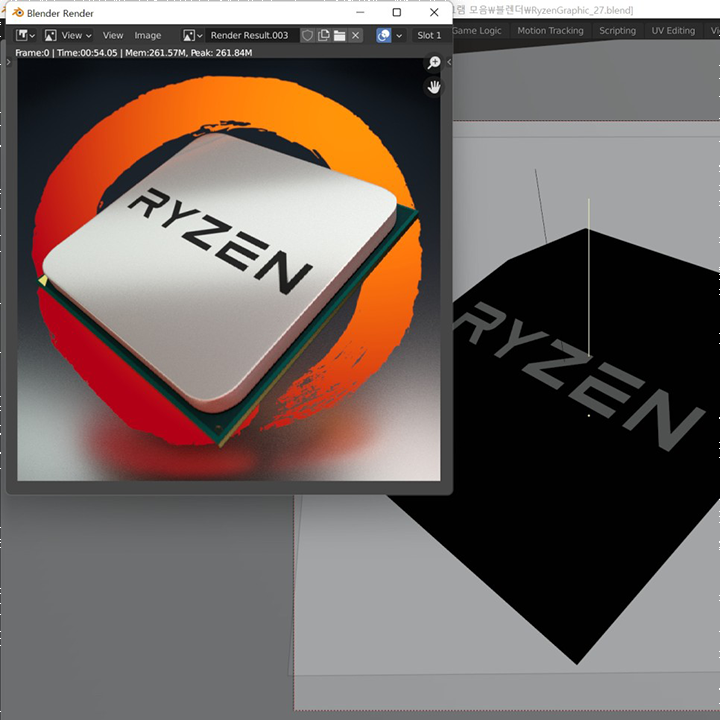
Task: Open image file using folder icon
Action: click(339, 35)
